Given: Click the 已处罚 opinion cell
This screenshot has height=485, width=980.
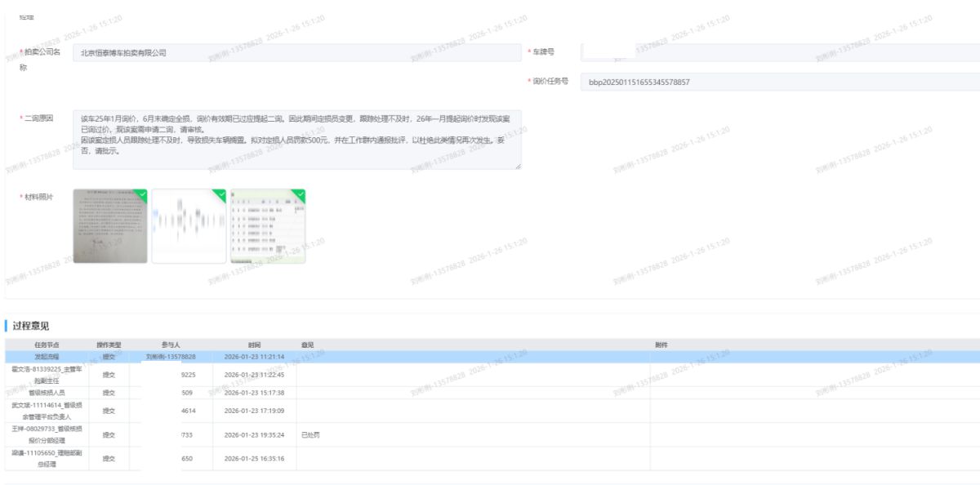Looking at the screenshot, I should pos(310,435).
